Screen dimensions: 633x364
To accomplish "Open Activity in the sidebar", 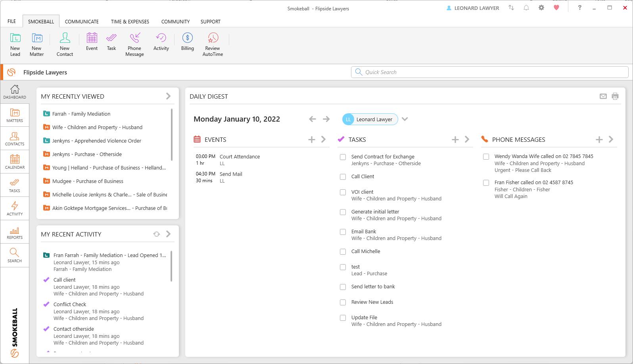I will [x=15, y=209].
